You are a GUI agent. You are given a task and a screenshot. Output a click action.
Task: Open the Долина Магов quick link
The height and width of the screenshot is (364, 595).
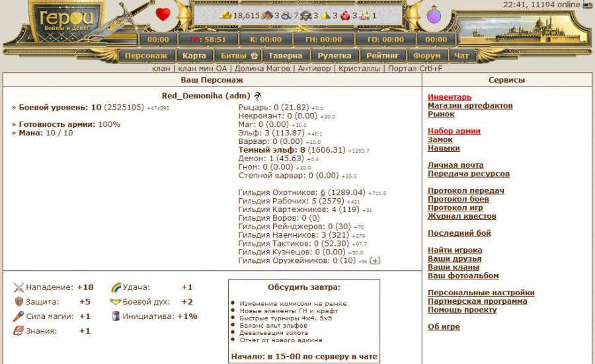tap(262, 69)
